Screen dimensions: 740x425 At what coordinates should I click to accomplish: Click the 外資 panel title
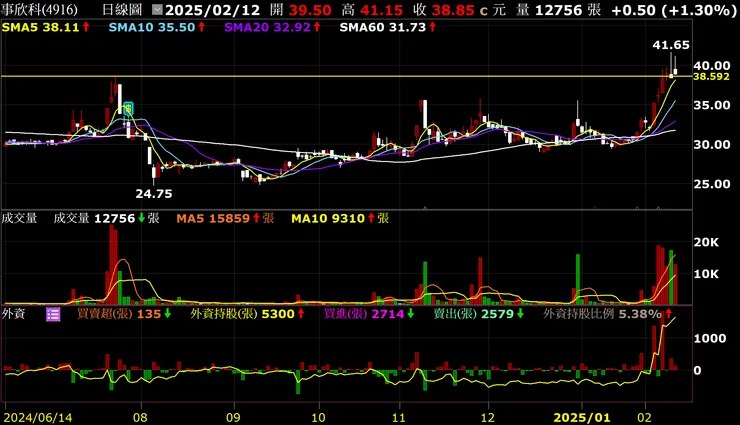13,314
